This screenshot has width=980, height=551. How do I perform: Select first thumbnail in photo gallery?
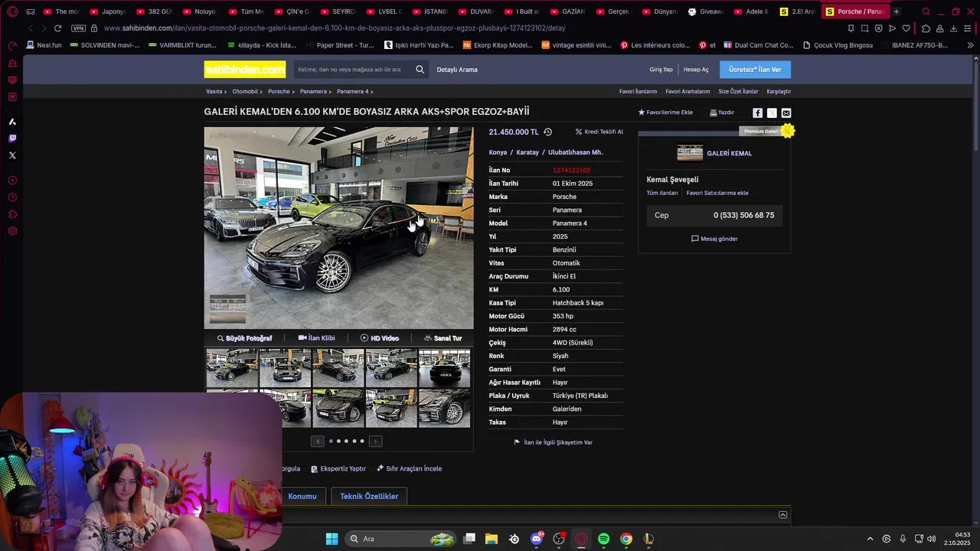pyautogui.click(x=232, y=368)
